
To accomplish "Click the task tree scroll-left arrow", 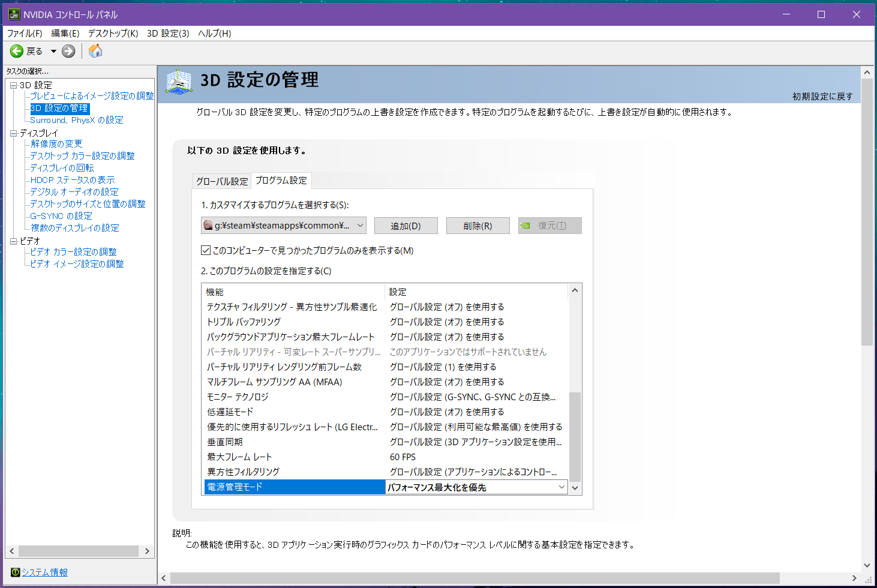I will point(11,551).
